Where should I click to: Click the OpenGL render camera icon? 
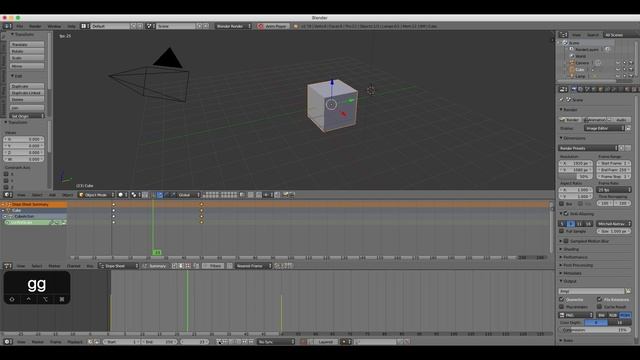click(285, 195)
